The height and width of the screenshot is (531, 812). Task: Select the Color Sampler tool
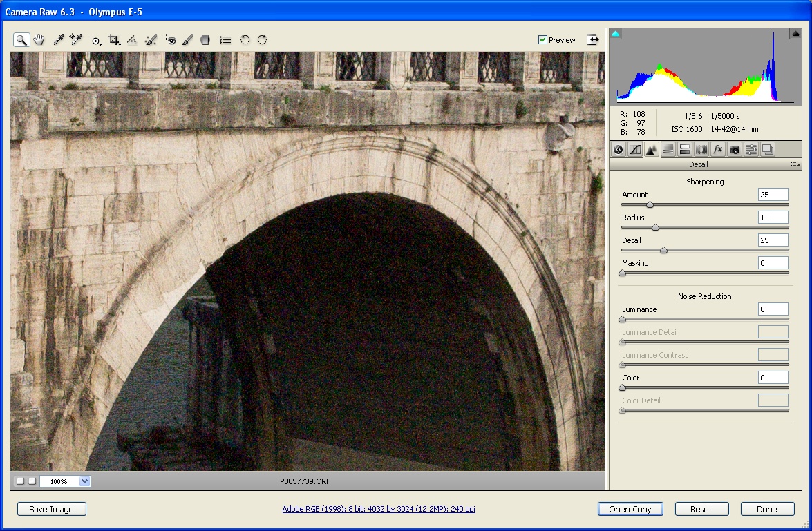(76, 40)
